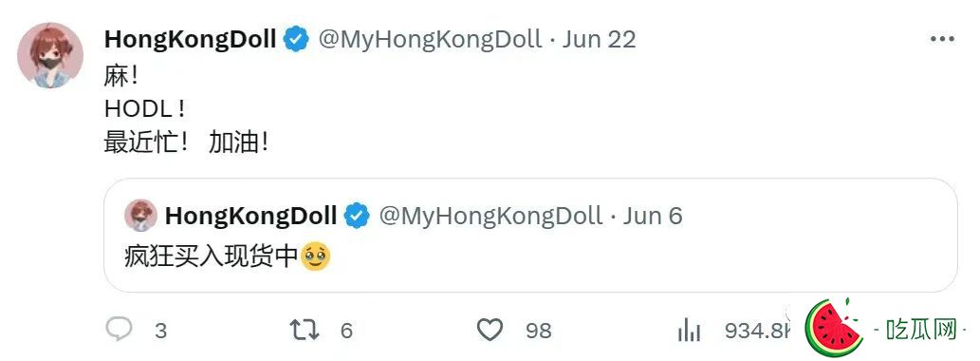
Task: Click the likes count 98
Action: point(538,331)
